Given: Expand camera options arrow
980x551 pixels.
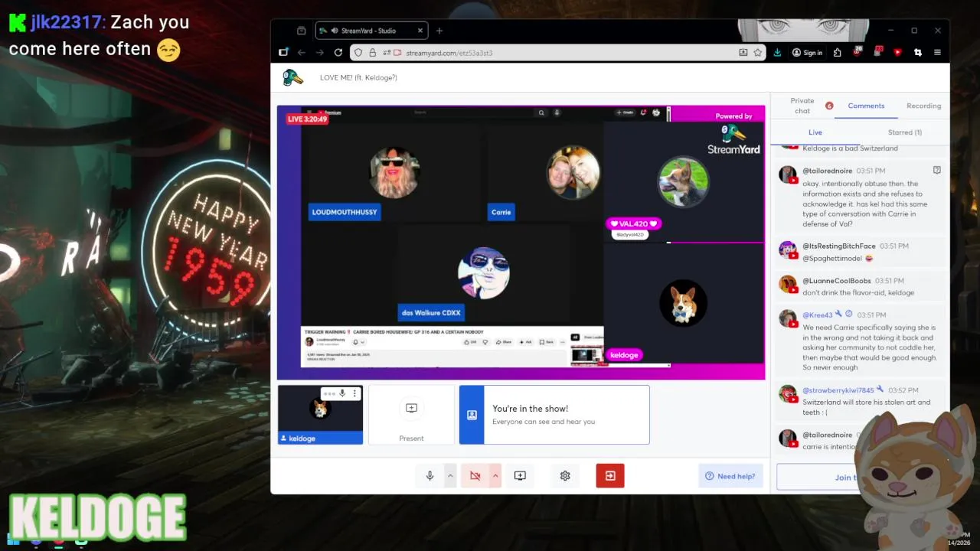Looking at the screenshot, I should coord(495,476).
